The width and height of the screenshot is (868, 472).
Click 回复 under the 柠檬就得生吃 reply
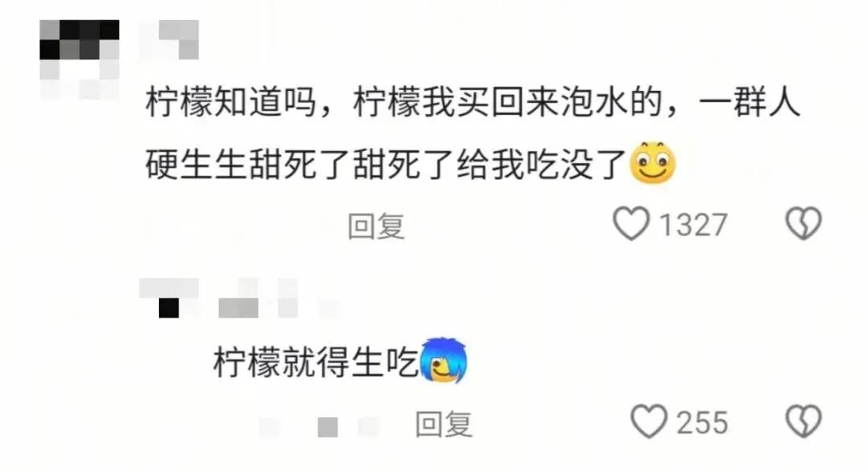click(444, 425)
